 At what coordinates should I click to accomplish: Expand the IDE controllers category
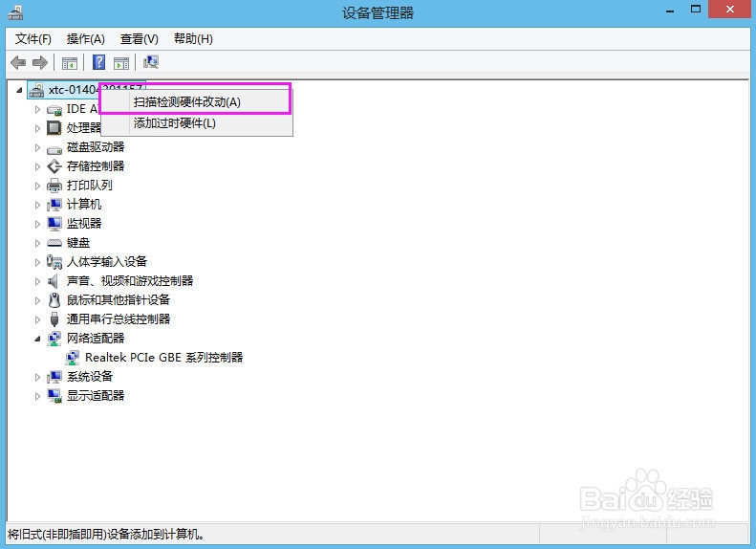click(x=37, y=109)
